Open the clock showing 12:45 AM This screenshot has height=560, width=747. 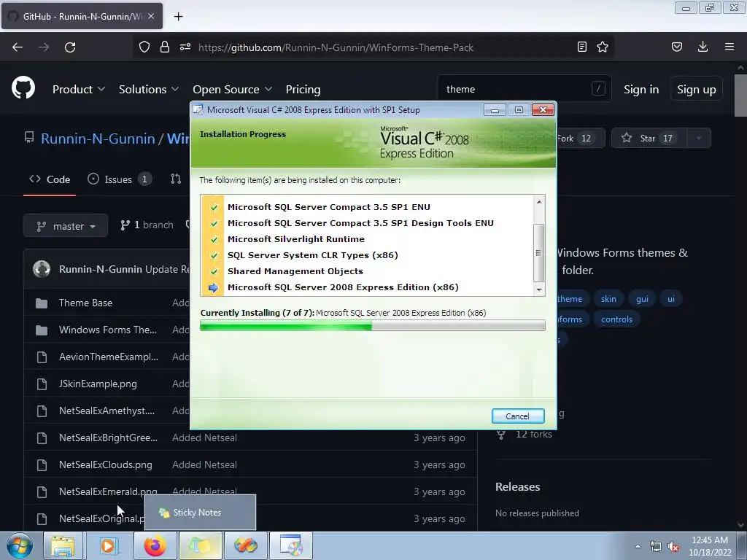coord(710,545)
